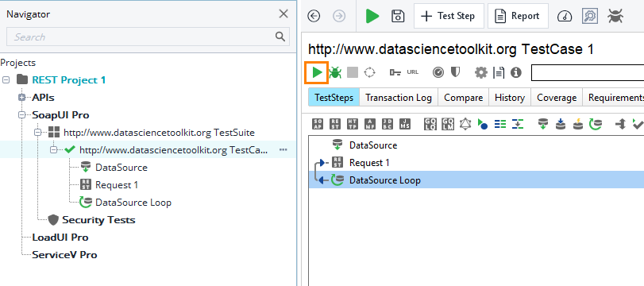644x286 pixels.
Task: Click the black bug icon in top toolbar
Action: pyautogui.click(x=615, y=16)
